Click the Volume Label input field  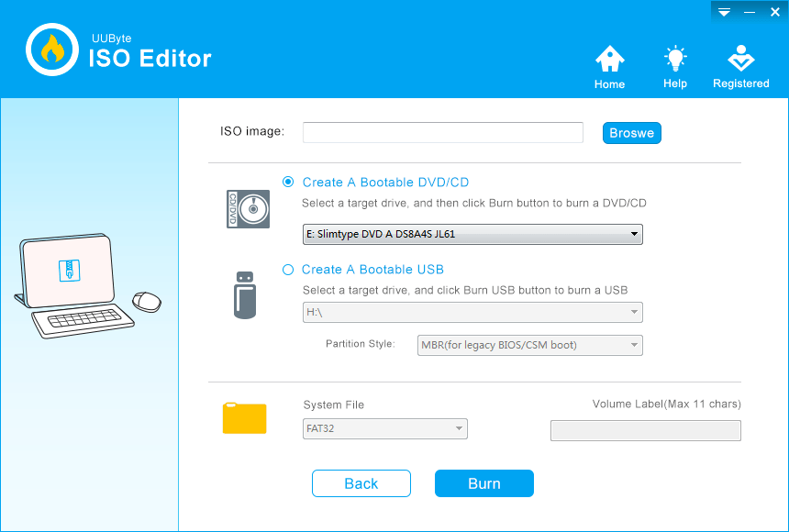tap(646, 431)
